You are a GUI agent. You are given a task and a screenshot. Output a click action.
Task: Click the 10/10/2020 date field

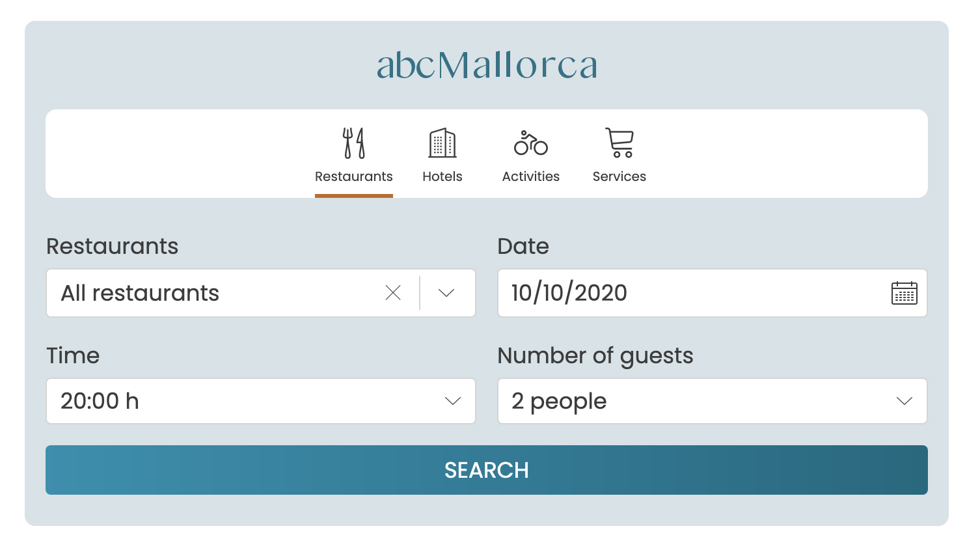click(713, 293)
